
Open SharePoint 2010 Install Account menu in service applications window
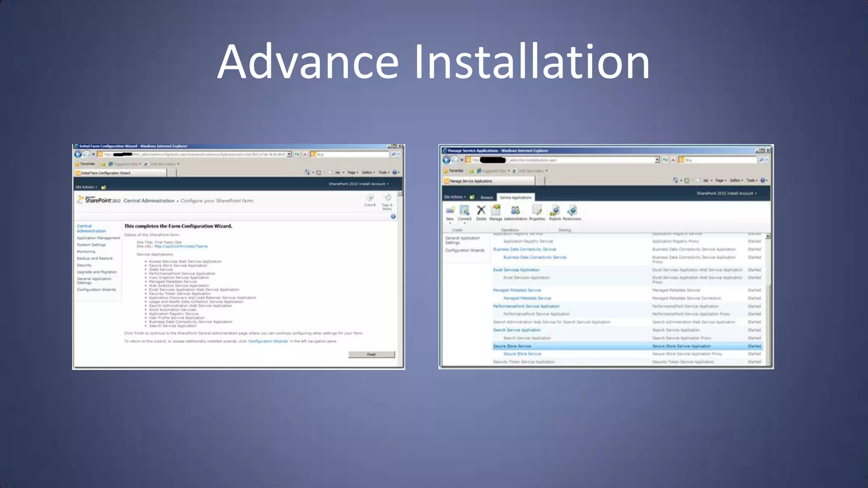tap(726, 193)
